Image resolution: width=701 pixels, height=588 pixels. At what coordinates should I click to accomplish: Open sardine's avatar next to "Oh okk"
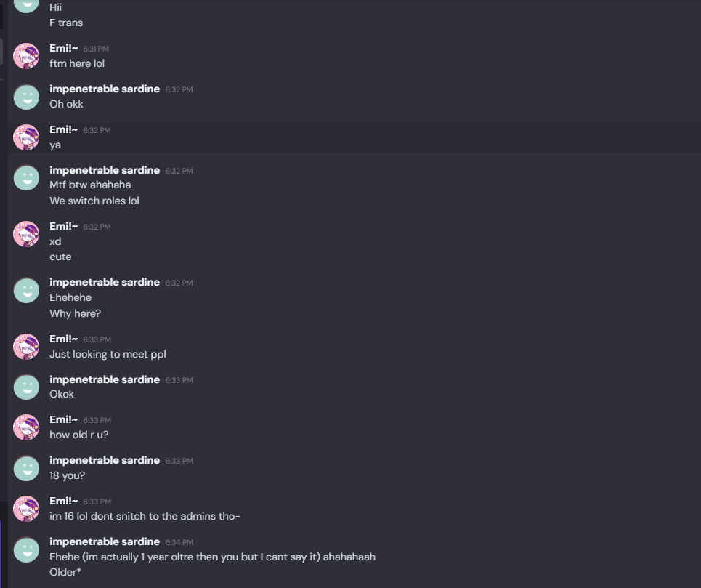pyautogui.click(x=27, y=97)
